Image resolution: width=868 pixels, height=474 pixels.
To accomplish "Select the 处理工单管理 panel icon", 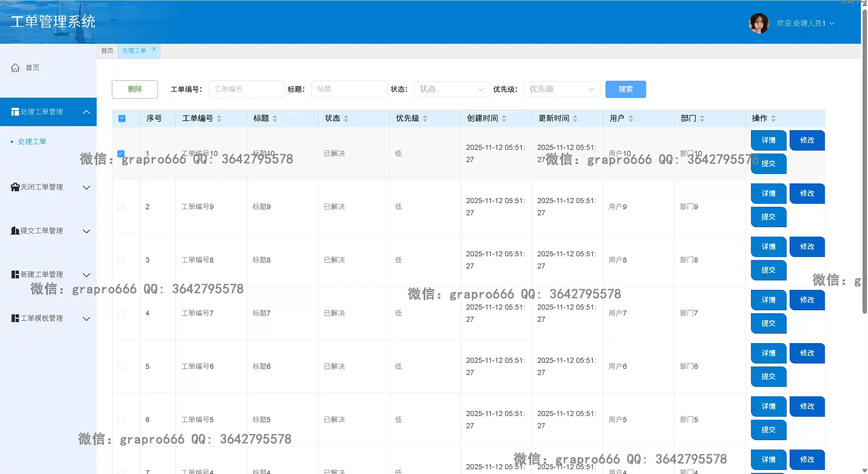I will tap(15, 112).
